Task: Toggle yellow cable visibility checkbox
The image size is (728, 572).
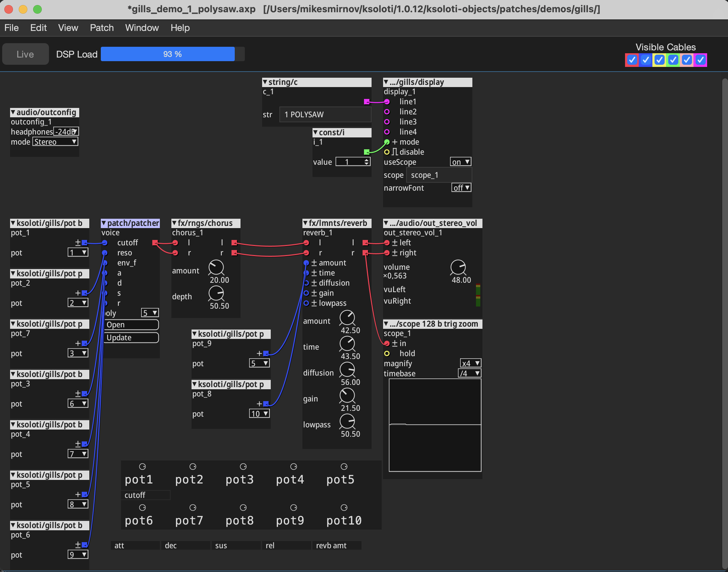Action: click(x=659, y=60)
